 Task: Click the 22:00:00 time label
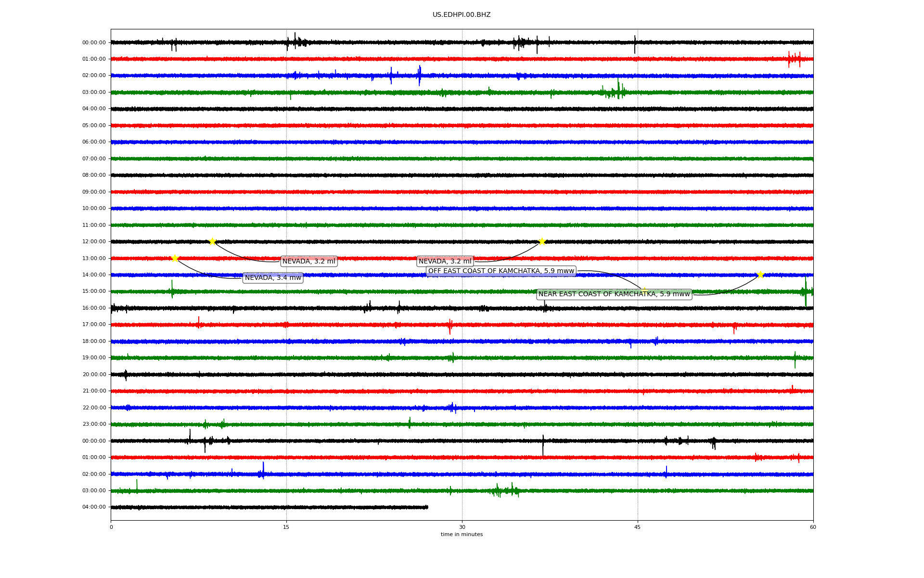pyautogui.click(x=94, y=407)
